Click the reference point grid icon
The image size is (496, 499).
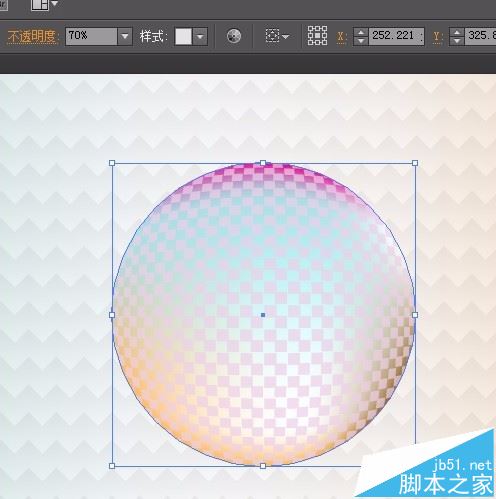coord(317,35)
